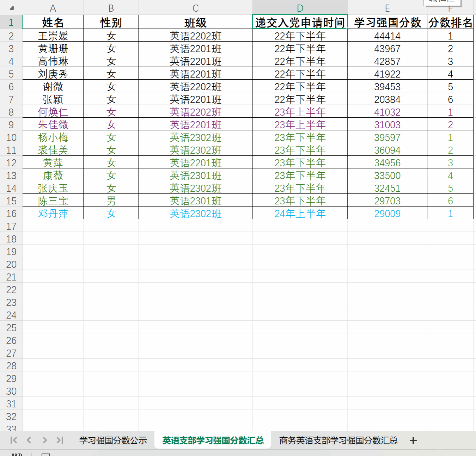Select the cell with 24年上半年
Image resolution: width=476 pixels, height=456 pixels.
pyautogui.click(x=300, y=214)
